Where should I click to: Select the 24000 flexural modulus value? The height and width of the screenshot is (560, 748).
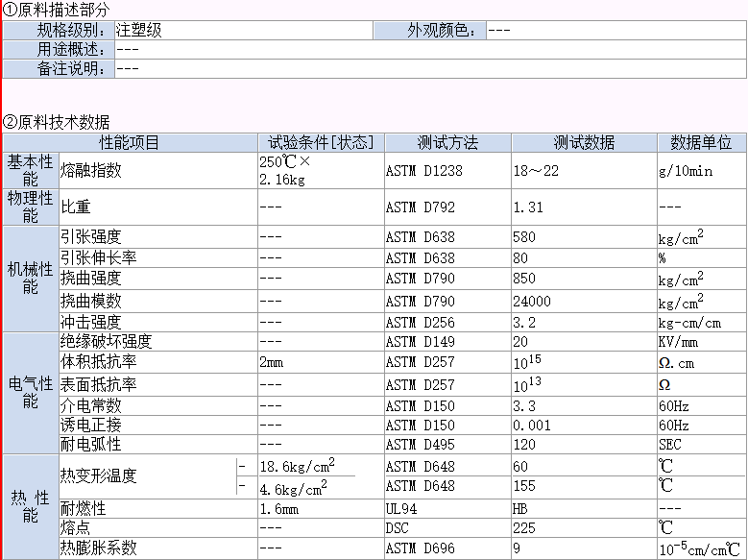click(x=532, y=301)
